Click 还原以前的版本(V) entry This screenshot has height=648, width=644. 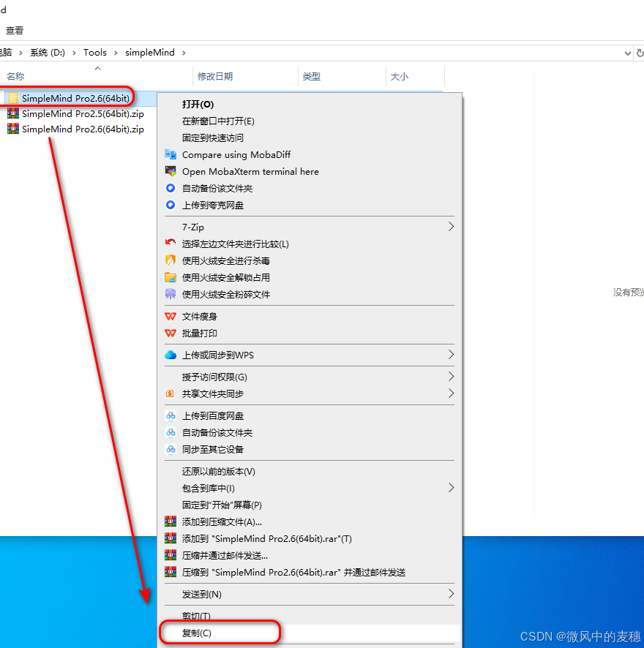220,471
